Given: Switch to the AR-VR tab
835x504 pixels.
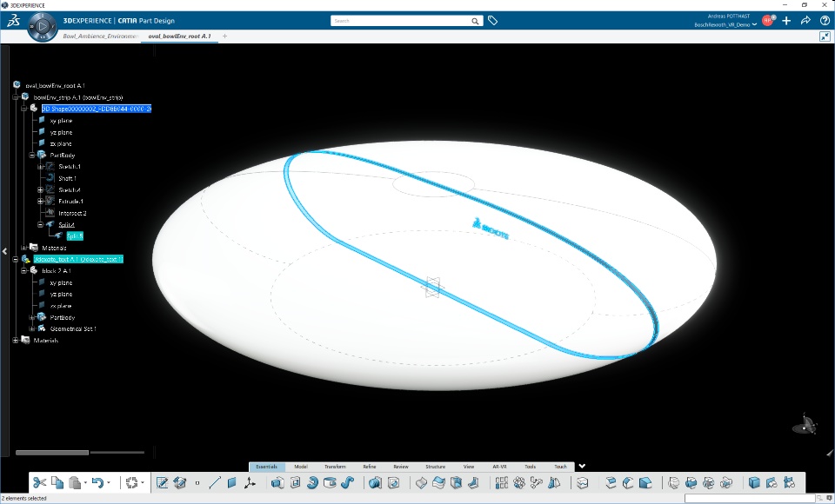Looking at the screenshot, I should tap(499, 467).
